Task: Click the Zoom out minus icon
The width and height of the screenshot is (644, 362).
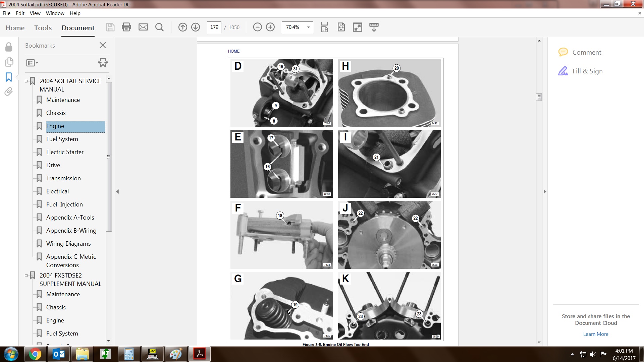Action: coord(257,27)
